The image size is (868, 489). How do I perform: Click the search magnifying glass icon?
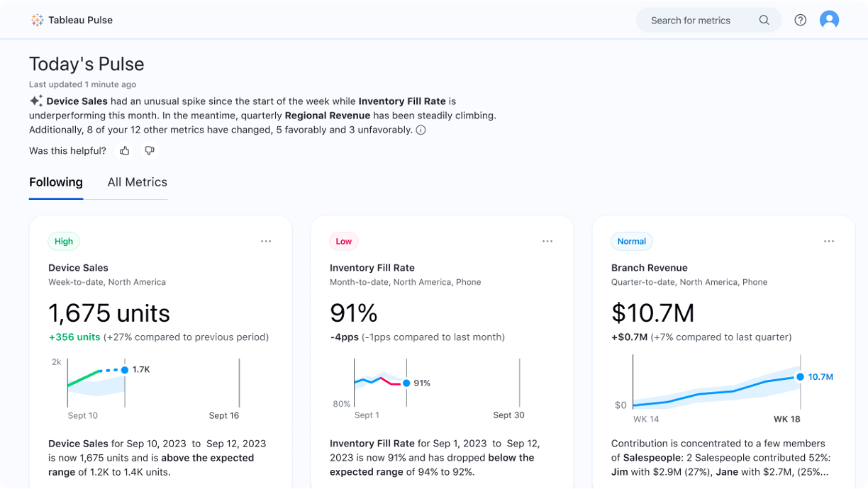[x=764, y=21]
